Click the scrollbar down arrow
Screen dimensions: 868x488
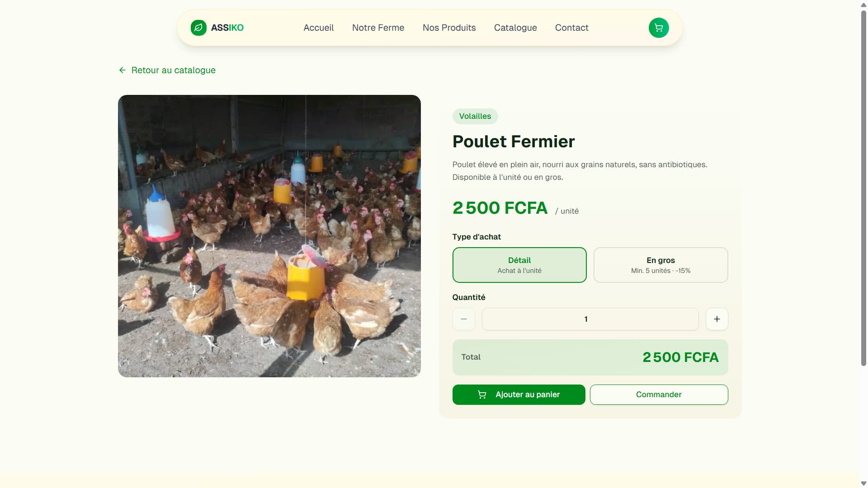click(x=863, y=483)
